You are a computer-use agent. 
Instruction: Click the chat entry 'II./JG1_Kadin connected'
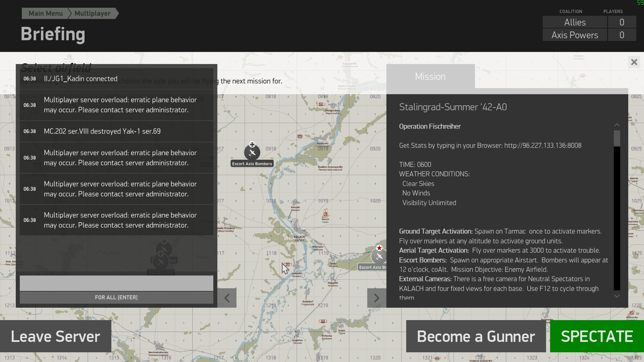tap(116, 79)
